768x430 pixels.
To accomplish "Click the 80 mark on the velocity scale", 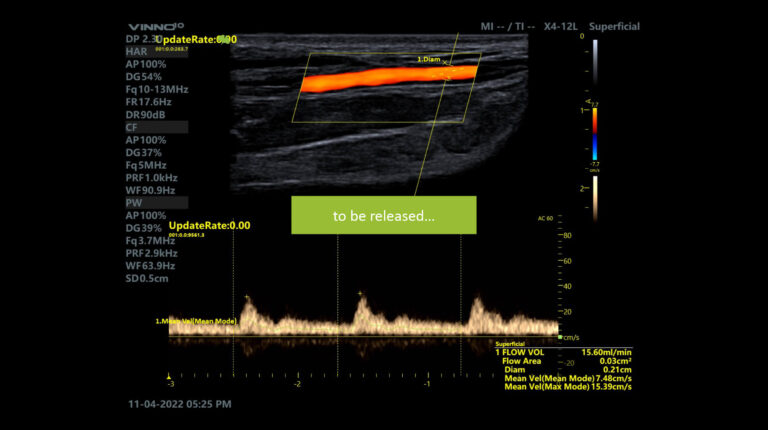I will click(567, 236).
